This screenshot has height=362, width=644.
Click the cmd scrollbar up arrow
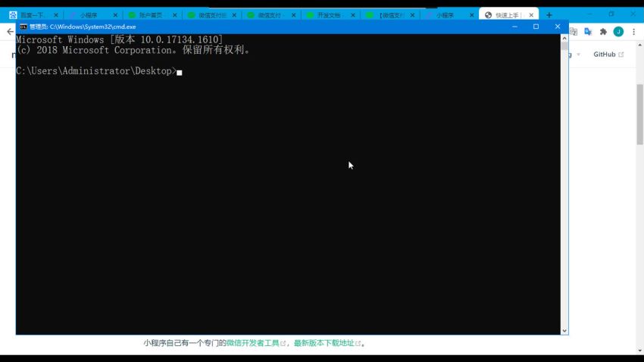pyautogui.click(x=564, y=38)
